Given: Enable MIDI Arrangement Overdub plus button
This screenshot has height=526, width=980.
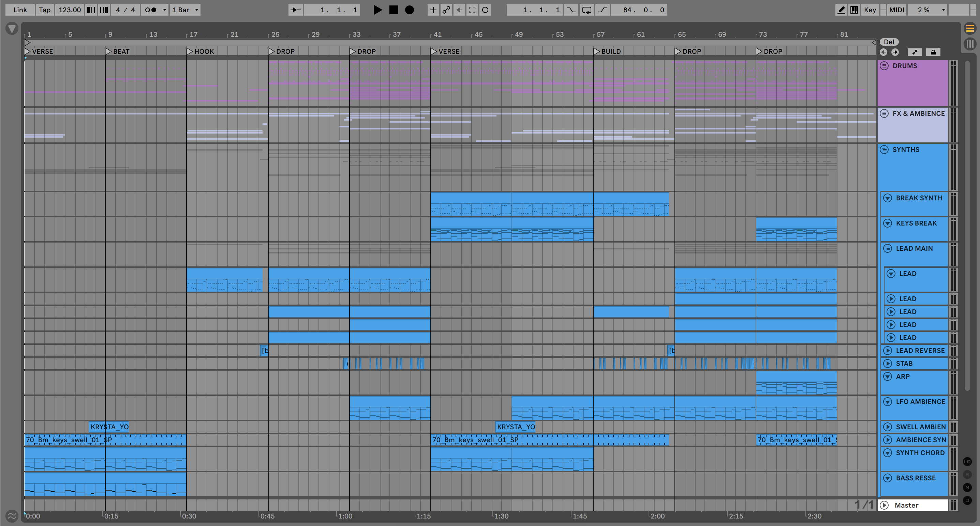Looking at the screenshot, I should tap(433, 10).
